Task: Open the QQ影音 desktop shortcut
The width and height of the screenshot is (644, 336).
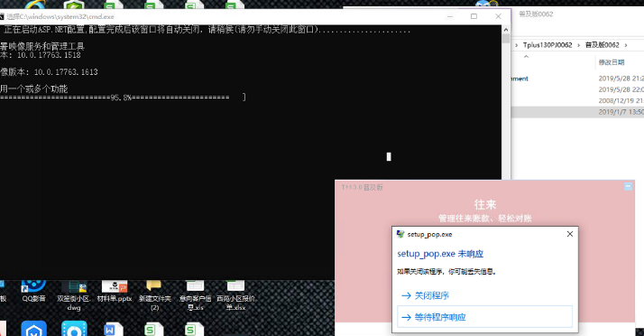Action: [33, 291]
